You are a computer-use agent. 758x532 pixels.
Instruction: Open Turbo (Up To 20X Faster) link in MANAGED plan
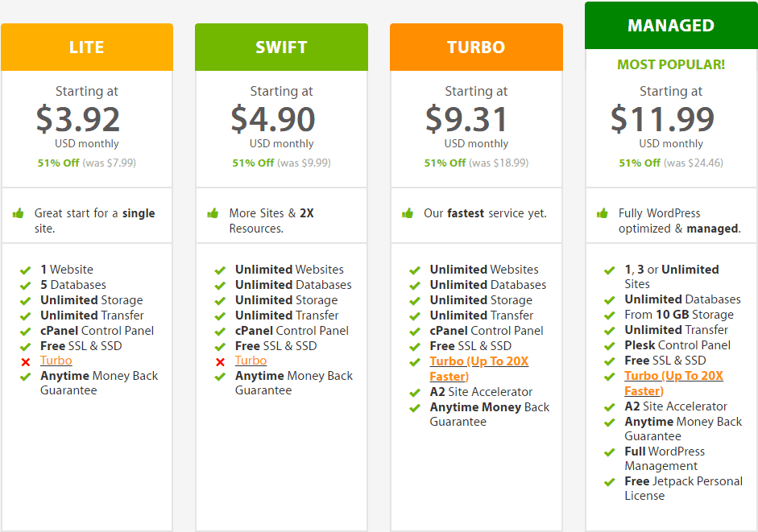click(674, 383)
